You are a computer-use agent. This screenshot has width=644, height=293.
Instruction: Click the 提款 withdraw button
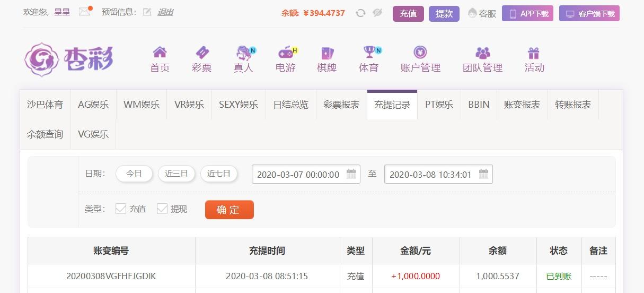pyautogui.click(x=444, y=14)
